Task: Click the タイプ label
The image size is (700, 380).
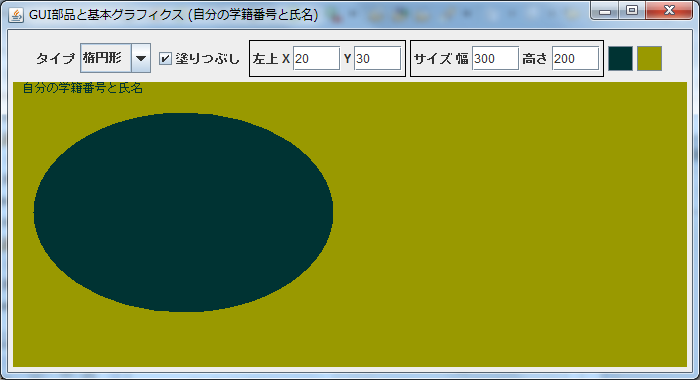Action: [55, 58]
